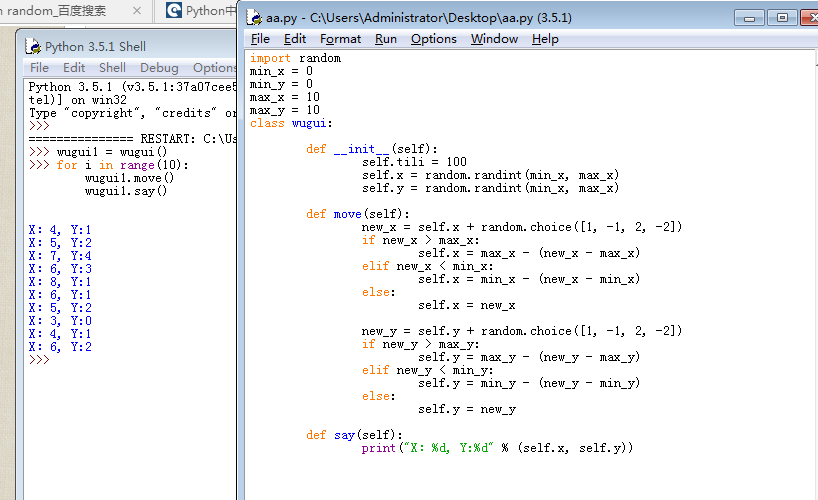Open the File menu in aa.py editor
Viewport: 818px width, 500px height.
260,39
